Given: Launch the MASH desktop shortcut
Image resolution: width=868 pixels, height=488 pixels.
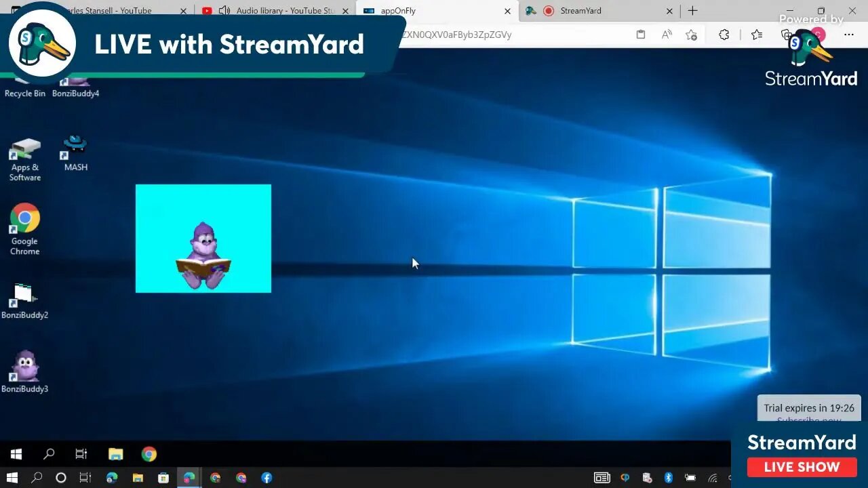Looking at the screenshot, I should pyautogui.click(x=75, y=153).
